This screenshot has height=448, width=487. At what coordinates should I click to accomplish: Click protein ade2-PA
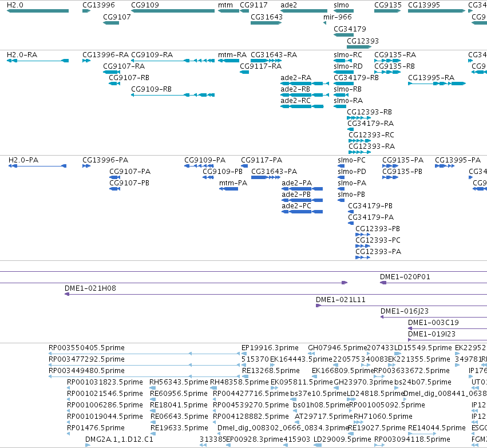[302, 189]
